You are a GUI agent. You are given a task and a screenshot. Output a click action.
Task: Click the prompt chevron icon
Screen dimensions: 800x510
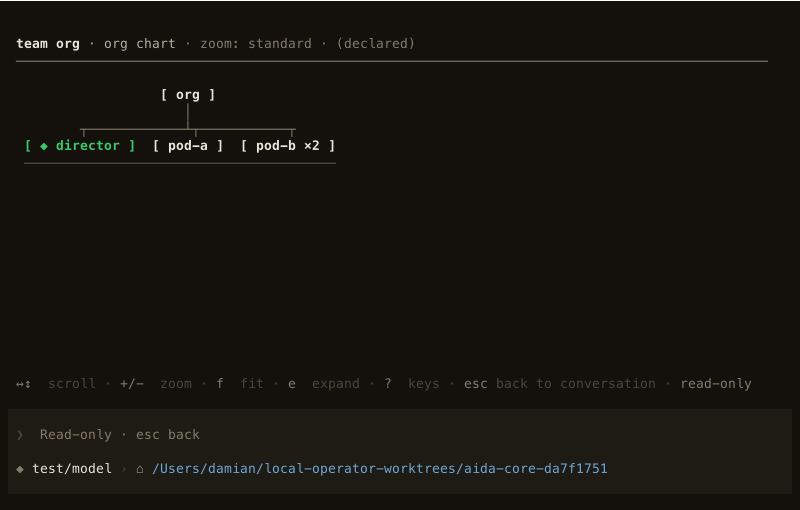(20, 435)
